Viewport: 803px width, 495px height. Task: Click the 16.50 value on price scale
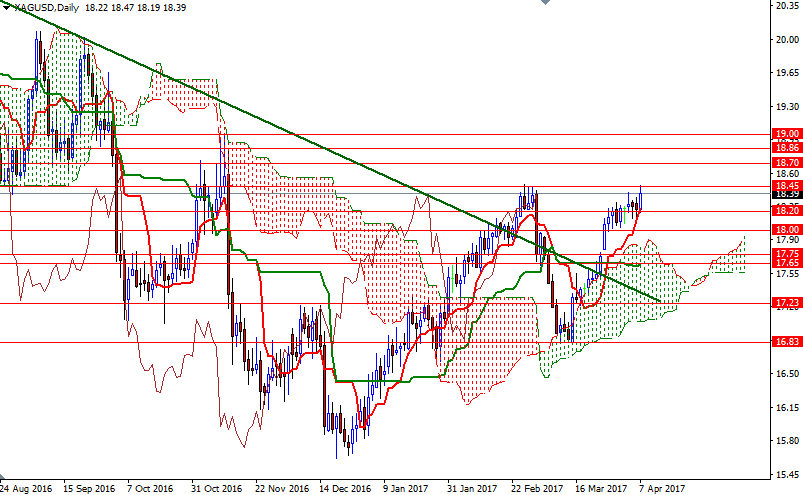click(x=788, y=374)
